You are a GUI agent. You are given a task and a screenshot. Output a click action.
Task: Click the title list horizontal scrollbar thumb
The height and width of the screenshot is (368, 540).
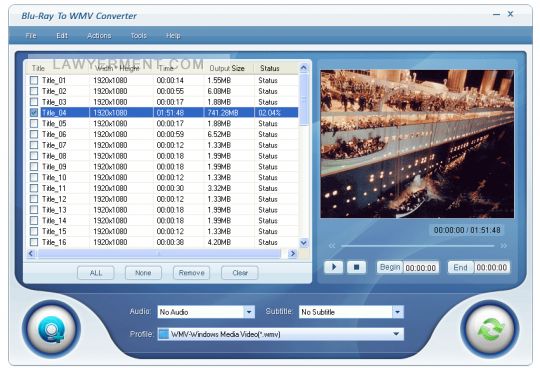(159, 254)
